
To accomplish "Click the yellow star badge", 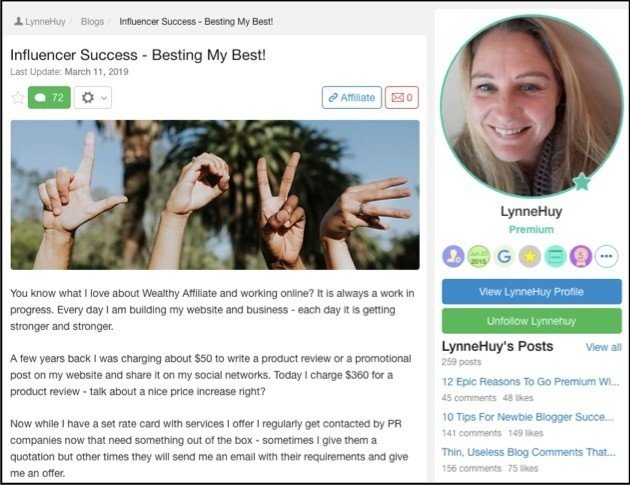I will [x=530, y=256].
